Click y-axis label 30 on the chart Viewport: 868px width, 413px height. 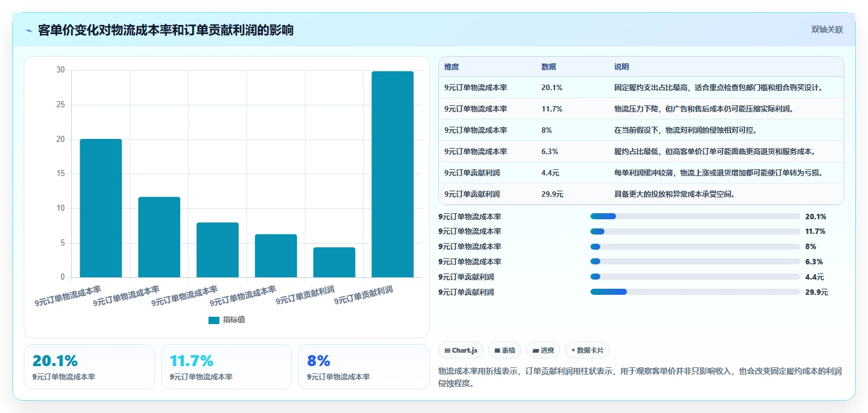[60, 70]
